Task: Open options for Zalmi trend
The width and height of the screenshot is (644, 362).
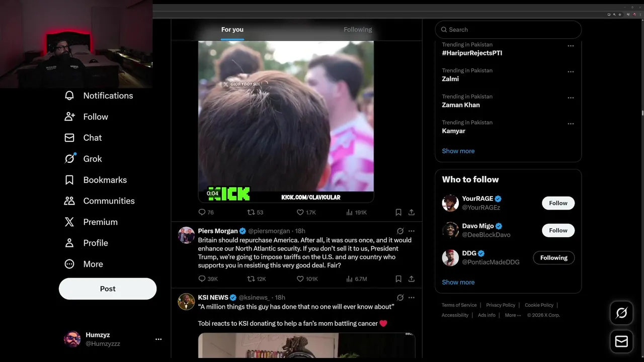Action: [571, 72]
